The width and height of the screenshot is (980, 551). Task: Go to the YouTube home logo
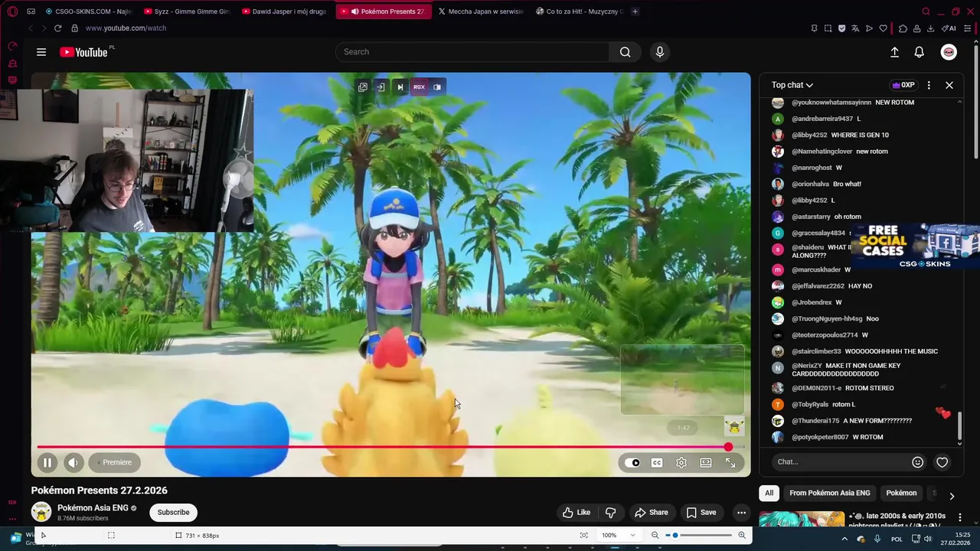84,52
